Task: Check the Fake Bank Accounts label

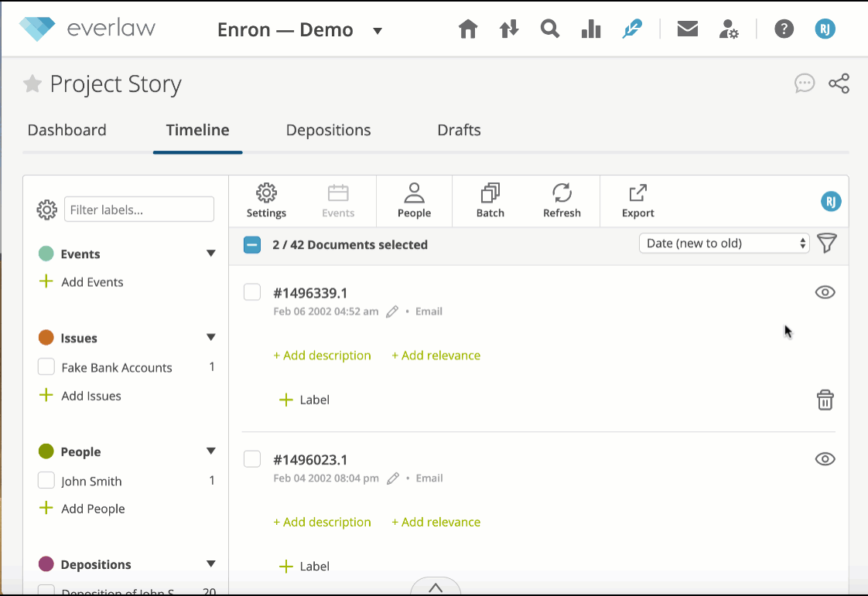Action: pos(46,366)
